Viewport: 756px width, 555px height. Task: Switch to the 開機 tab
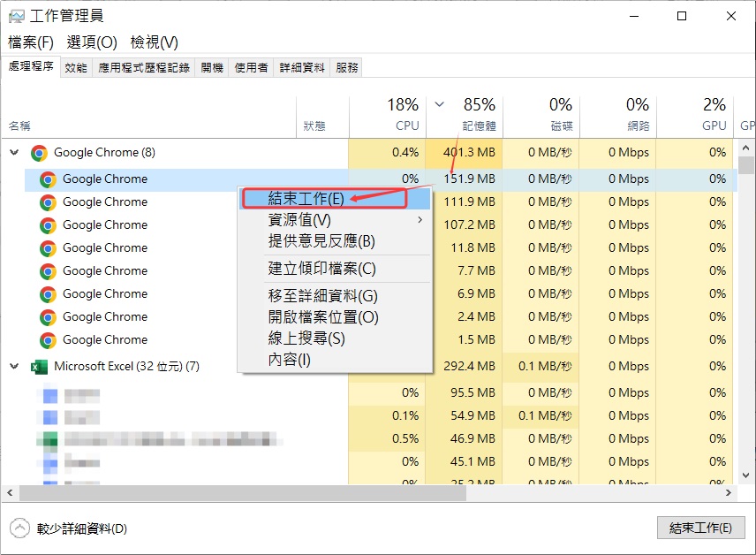click(212, 67)
